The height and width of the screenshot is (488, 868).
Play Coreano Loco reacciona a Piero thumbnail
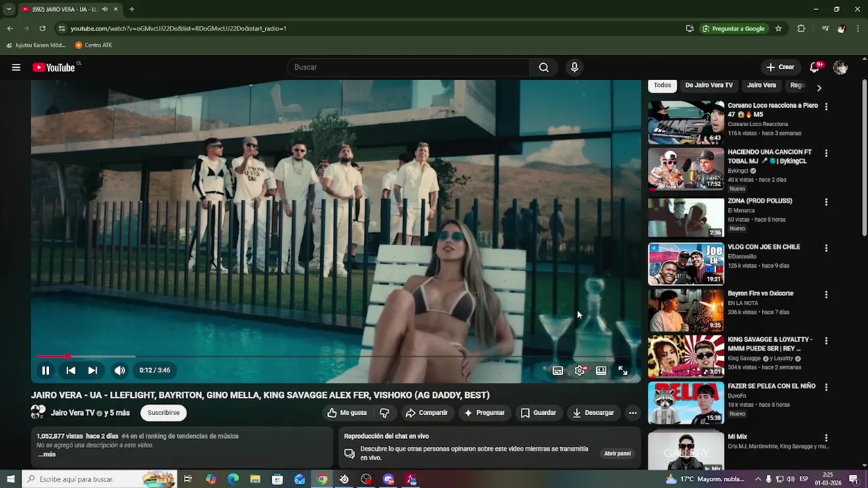tap(686, 123)
